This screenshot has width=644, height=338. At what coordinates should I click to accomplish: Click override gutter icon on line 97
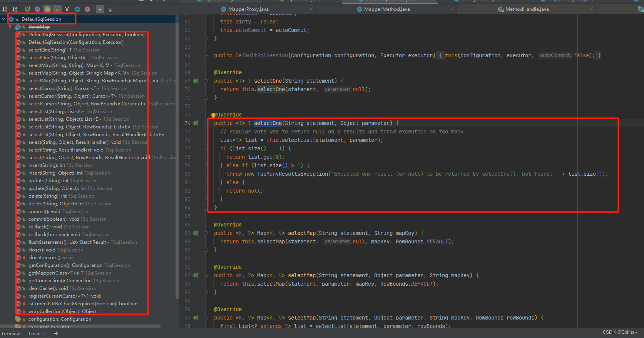pyautogui.click(x=196, y=318)
